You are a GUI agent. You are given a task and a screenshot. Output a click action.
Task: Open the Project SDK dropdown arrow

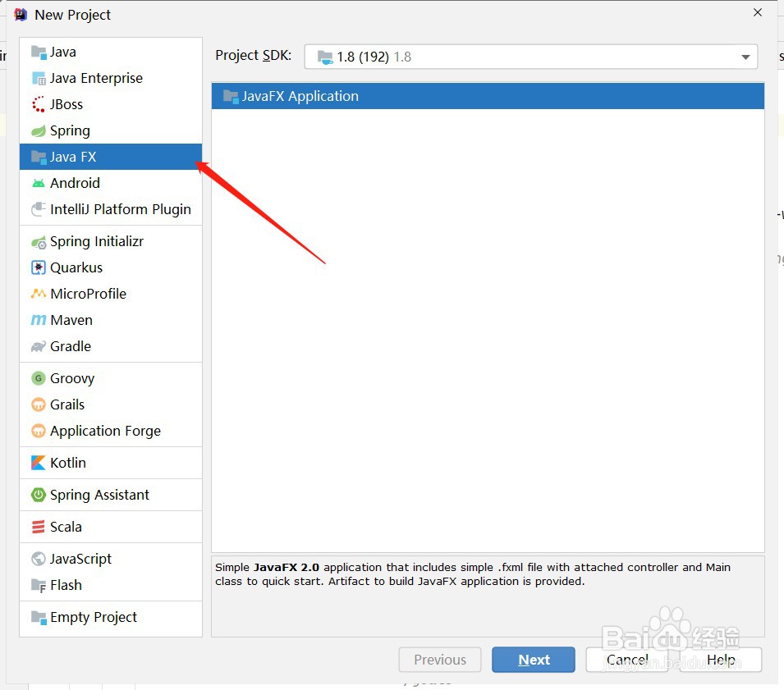pos(745,57)
